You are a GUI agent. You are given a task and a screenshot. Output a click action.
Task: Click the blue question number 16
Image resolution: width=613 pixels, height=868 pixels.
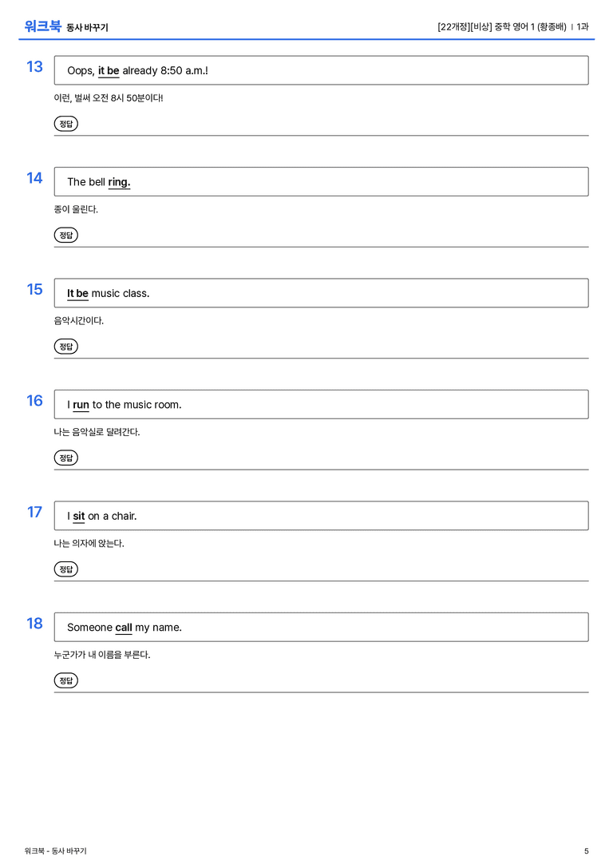pyautogui.click(x=34, y=400)
